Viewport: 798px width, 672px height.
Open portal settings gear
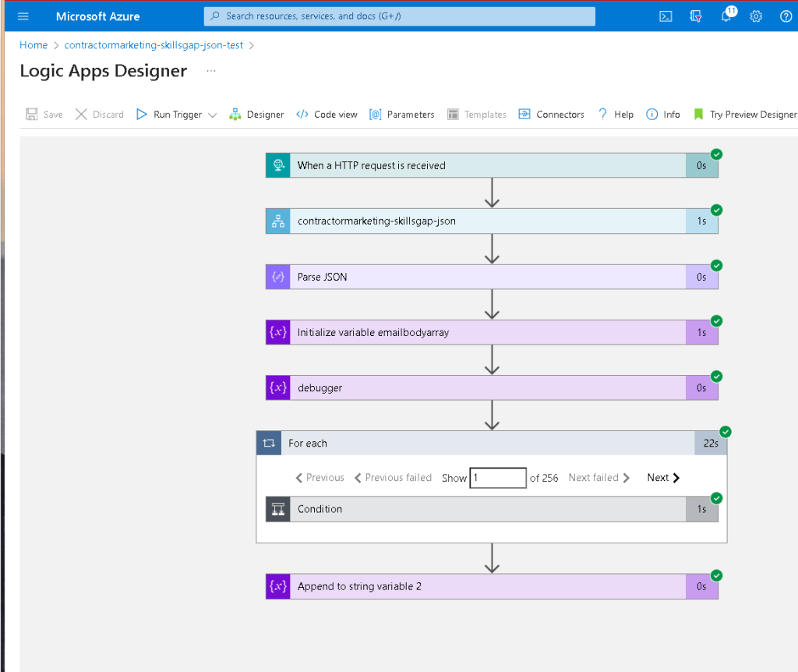tap(756, 16)
